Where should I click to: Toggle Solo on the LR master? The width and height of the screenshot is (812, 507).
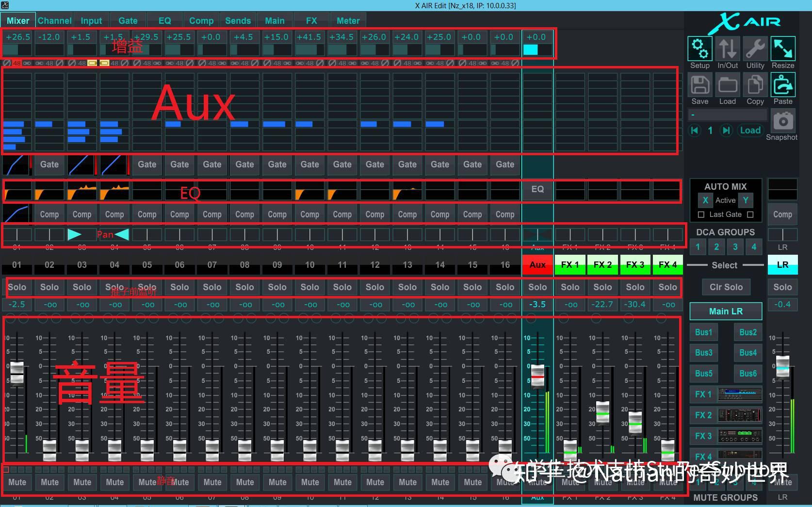pyautogui.click(x=782, y=287)
